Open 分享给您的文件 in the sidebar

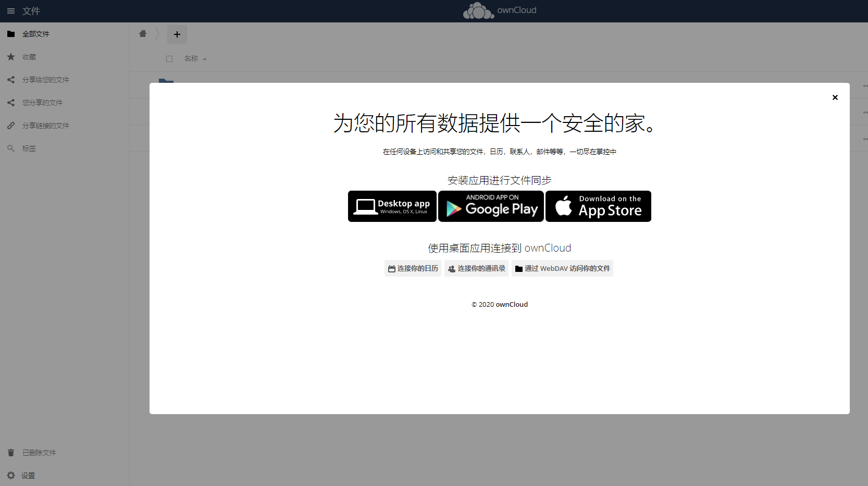point(65,80)
